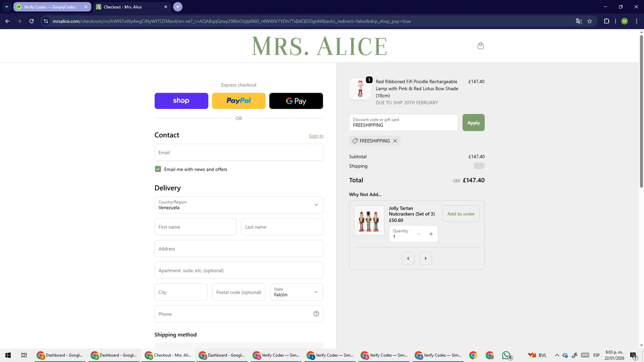Decrease Jolly Tartan Nutcrackers quantity
Image resolution: width=644 pixels, height=362 pixels.
(419, 234)
